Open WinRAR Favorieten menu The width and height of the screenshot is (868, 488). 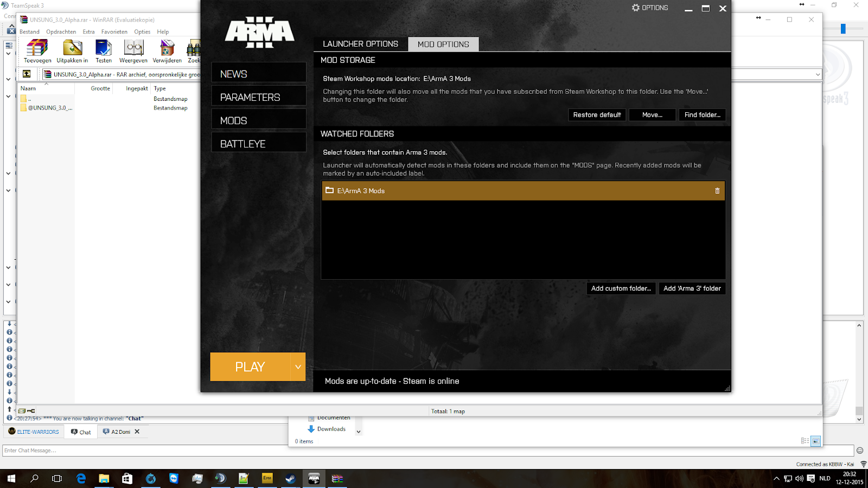(x=114, y=31)
